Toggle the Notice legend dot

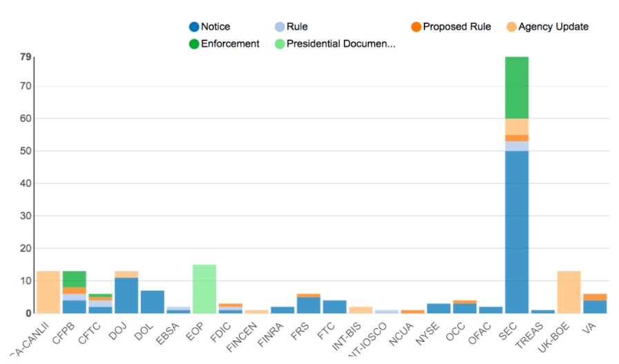click(194, 27)
